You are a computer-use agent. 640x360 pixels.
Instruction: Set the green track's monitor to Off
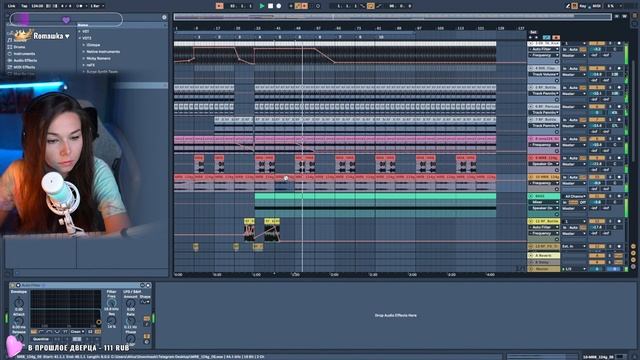(x=583, y=202)
